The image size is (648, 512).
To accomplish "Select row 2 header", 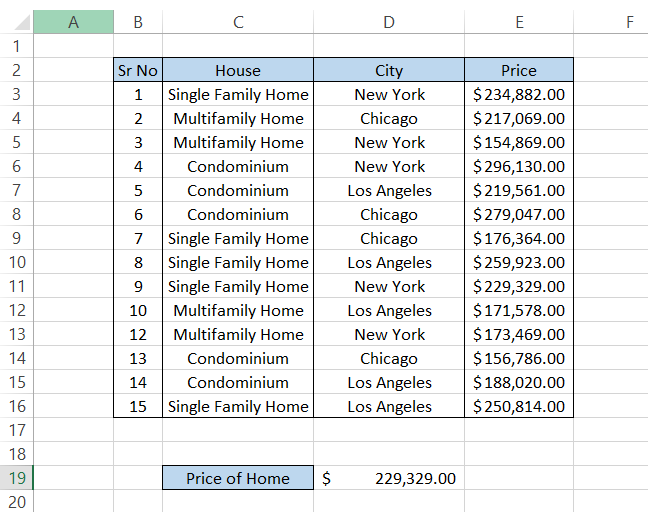I will pos(16,70).
